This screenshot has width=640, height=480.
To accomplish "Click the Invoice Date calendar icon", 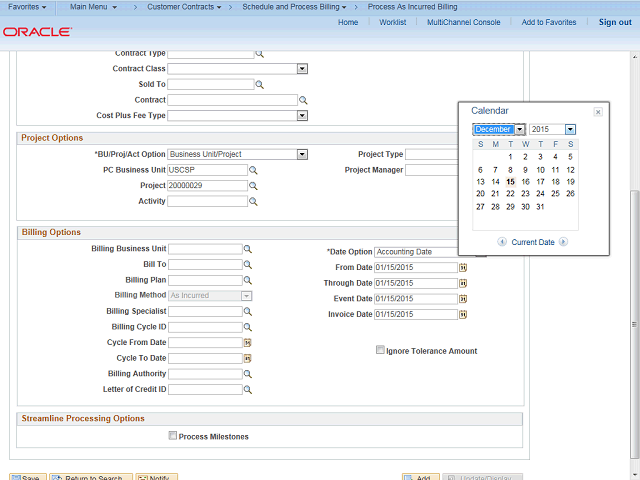I will click(463, 315).
